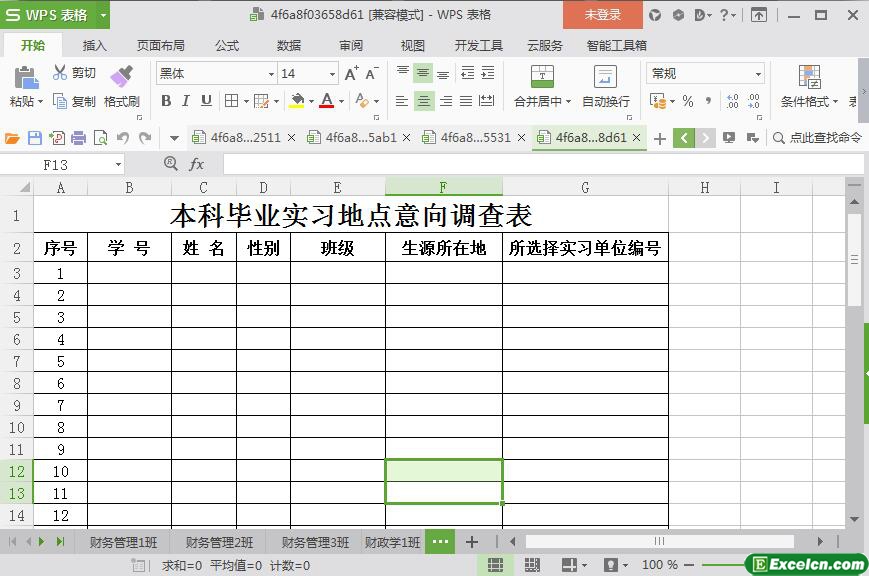Toggle italic formatting
Screen dimensions: 869x576
pos(186,101)
